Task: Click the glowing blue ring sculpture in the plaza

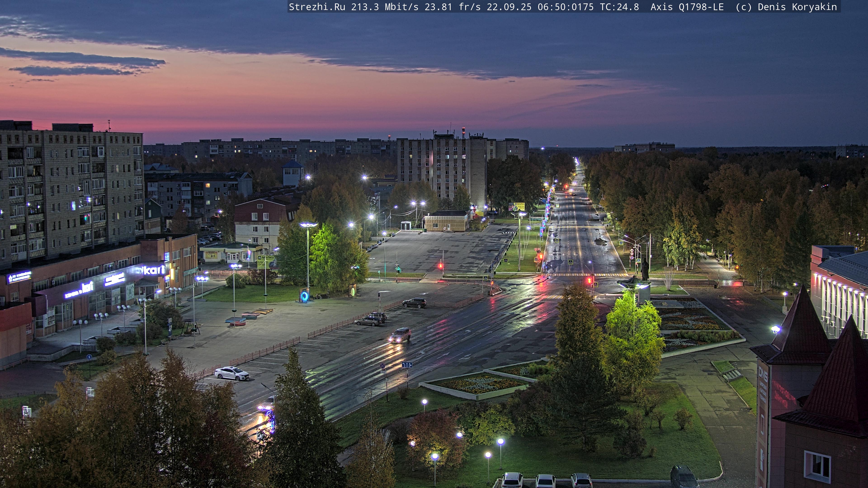Action: click(305, 296)
